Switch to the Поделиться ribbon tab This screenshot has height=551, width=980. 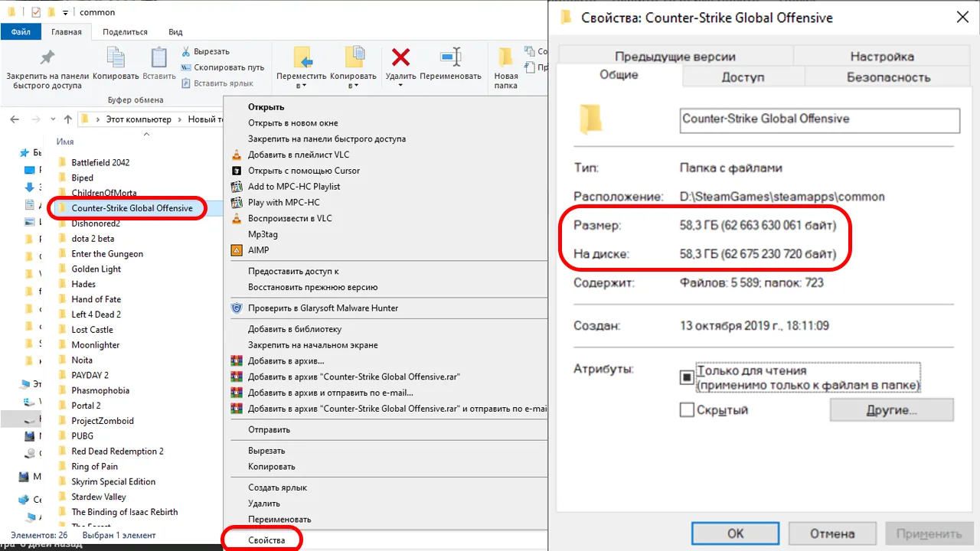(125, 32)
